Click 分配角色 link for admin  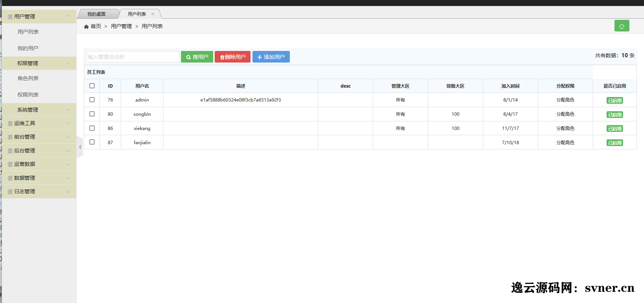click(565, 100)
